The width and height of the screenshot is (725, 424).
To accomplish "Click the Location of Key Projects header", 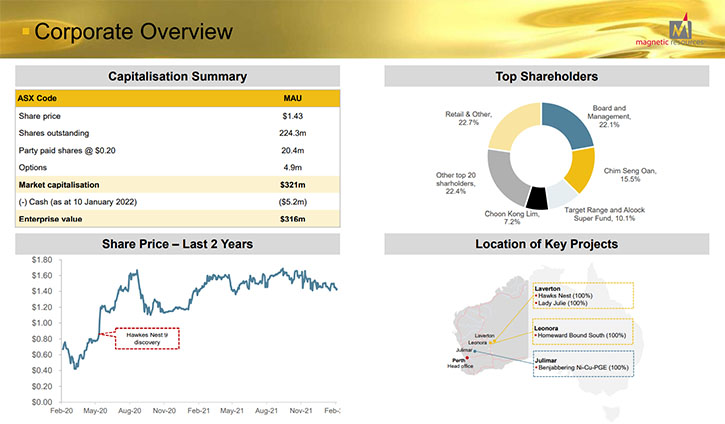I will pos(546,244).
